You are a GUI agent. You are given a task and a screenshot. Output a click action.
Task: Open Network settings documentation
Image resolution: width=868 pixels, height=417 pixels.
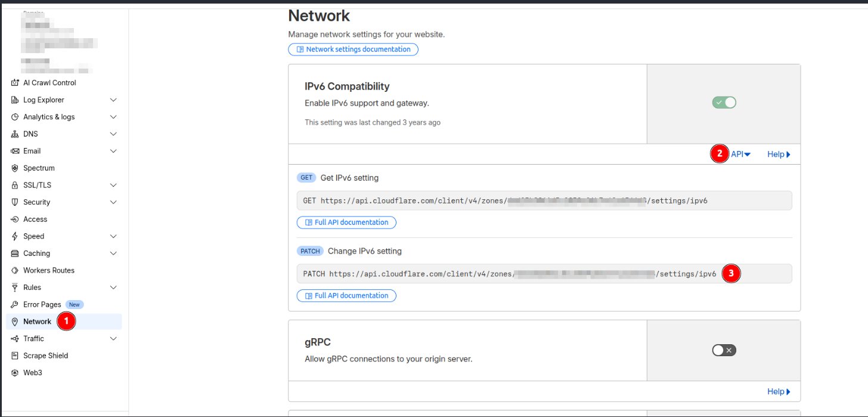353,50
